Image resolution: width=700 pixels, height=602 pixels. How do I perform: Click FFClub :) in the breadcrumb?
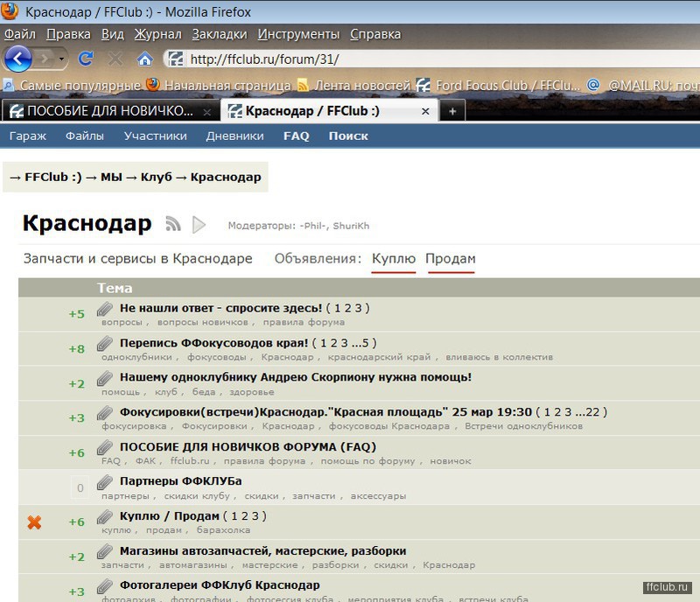[53, 177]
